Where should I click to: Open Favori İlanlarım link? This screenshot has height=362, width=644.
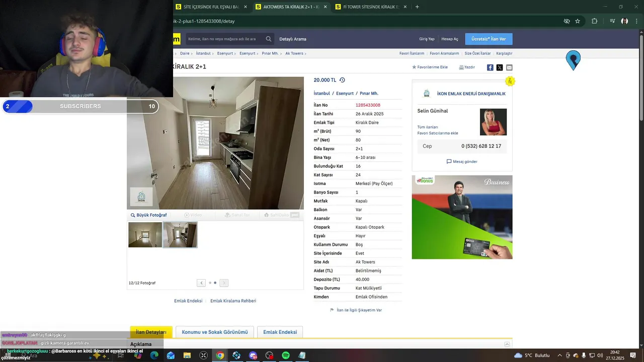(x=412, y=53)
